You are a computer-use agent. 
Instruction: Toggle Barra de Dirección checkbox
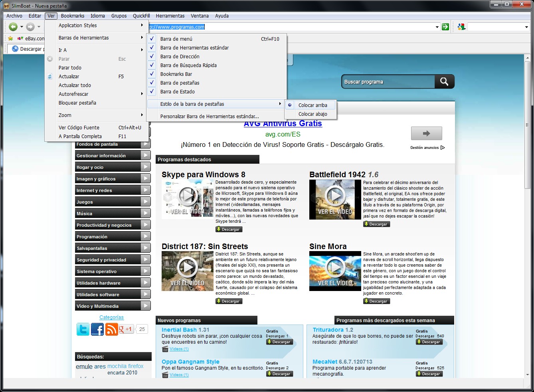152,56
